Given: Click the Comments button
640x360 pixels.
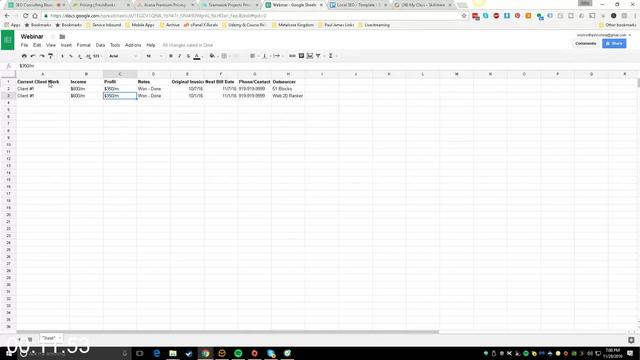Looking at the screenshot, I should (x=585, y=43).
